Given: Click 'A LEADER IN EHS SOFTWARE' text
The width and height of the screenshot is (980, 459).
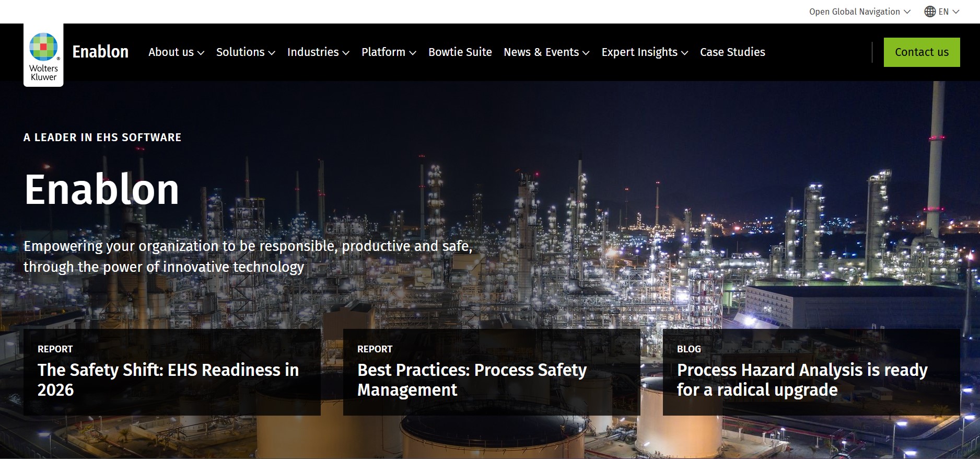Looking at the screenshot, I should [102, 137].
